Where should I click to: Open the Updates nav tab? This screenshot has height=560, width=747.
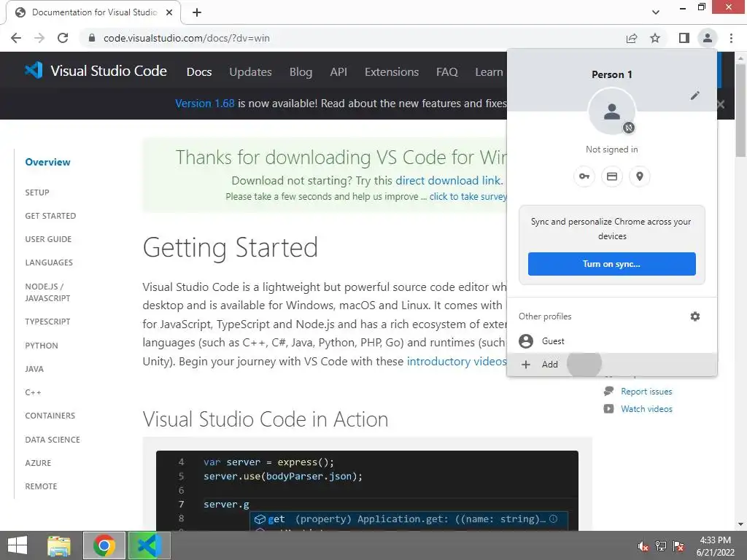pos(251,72)
